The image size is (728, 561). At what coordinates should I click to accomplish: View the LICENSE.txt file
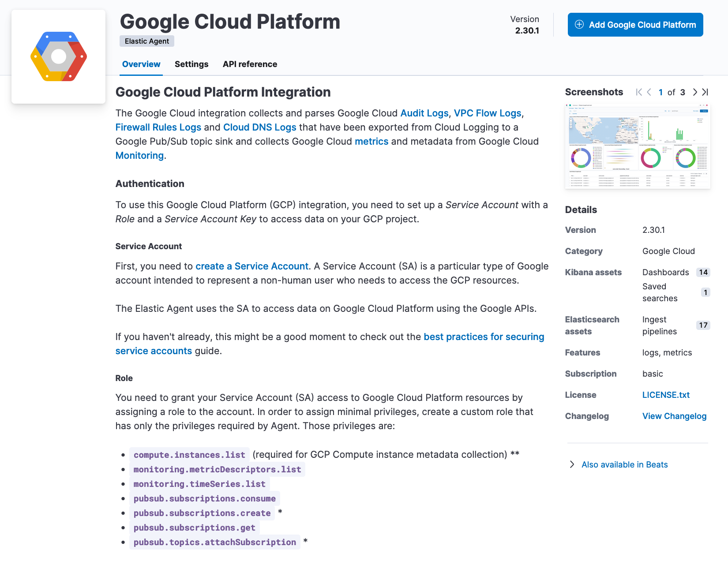point(666,395)
